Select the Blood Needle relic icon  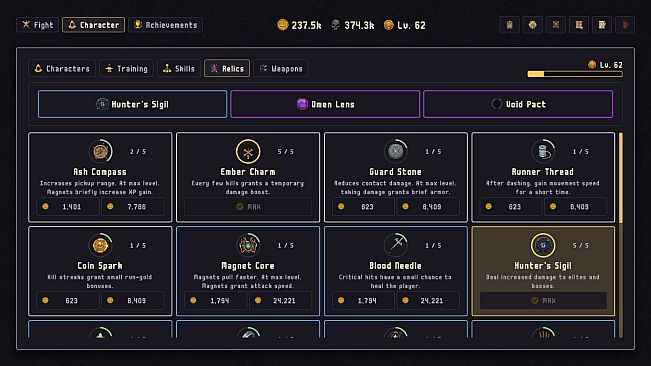(396, 245)
